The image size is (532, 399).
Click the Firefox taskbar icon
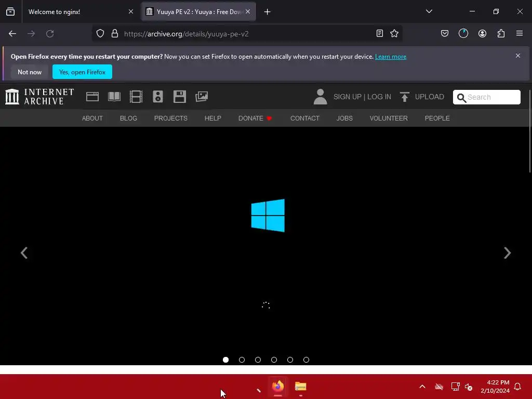pos(278,386)
